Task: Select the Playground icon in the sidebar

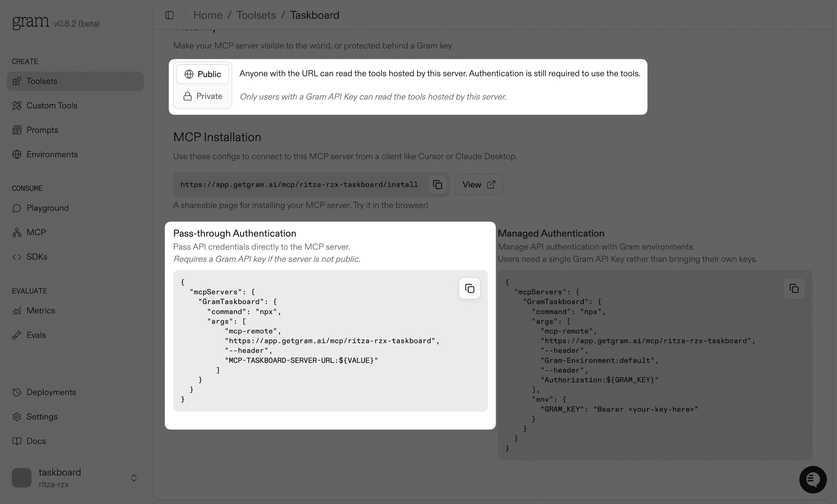Action: click(17, 208)
